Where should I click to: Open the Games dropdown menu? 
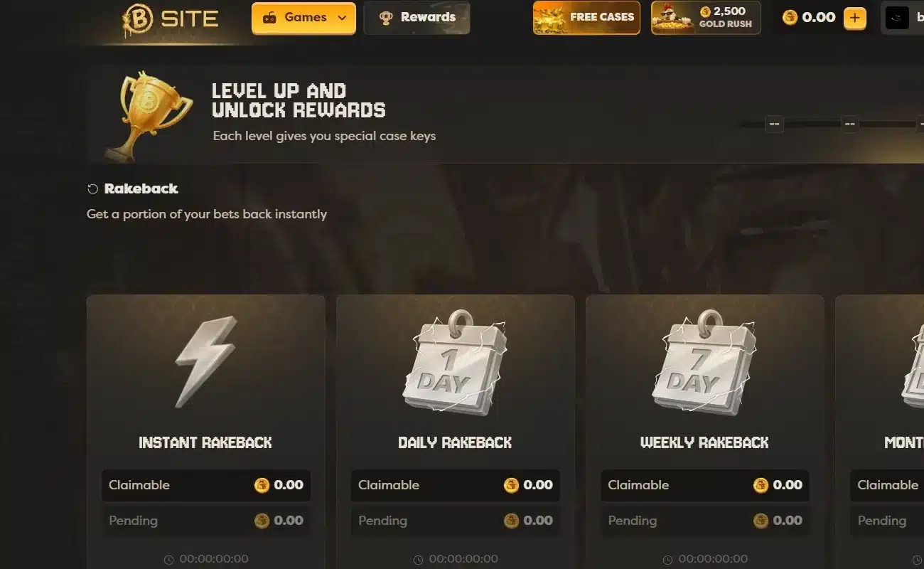303,18
